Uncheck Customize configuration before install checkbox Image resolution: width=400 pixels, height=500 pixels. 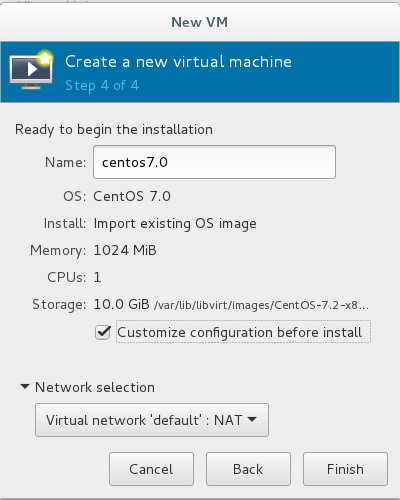pos(103,332)
